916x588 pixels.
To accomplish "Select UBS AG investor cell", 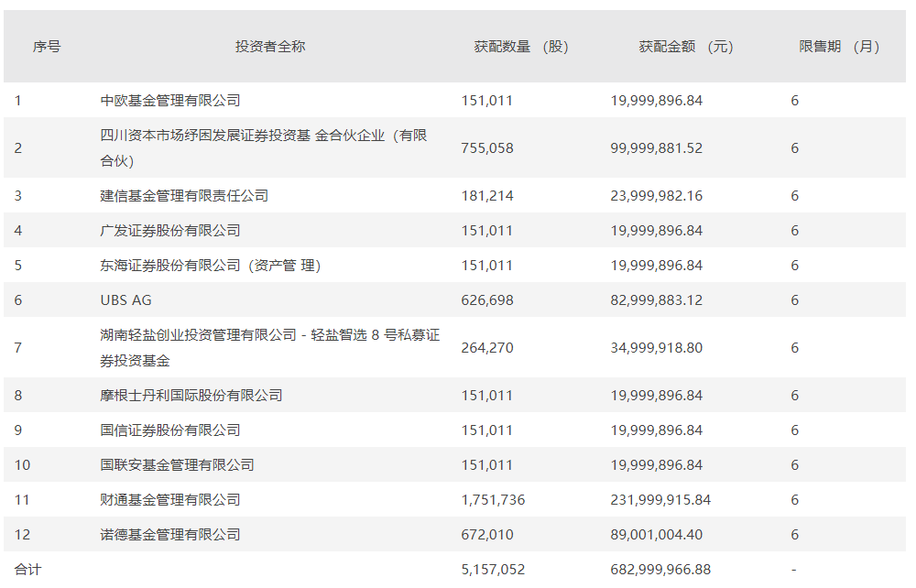I will click(x=125, y=300).
